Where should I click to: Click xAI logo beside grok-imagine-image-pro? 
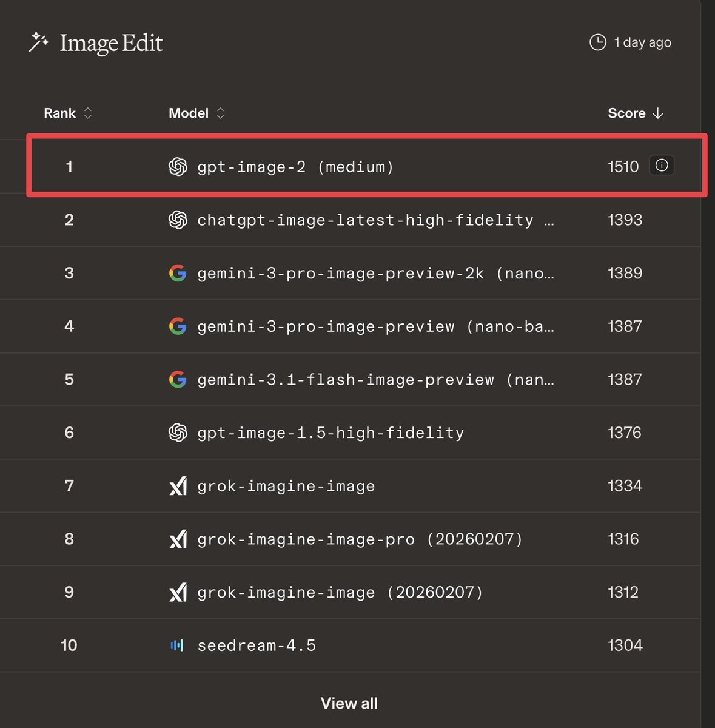(x=178, y=539)
